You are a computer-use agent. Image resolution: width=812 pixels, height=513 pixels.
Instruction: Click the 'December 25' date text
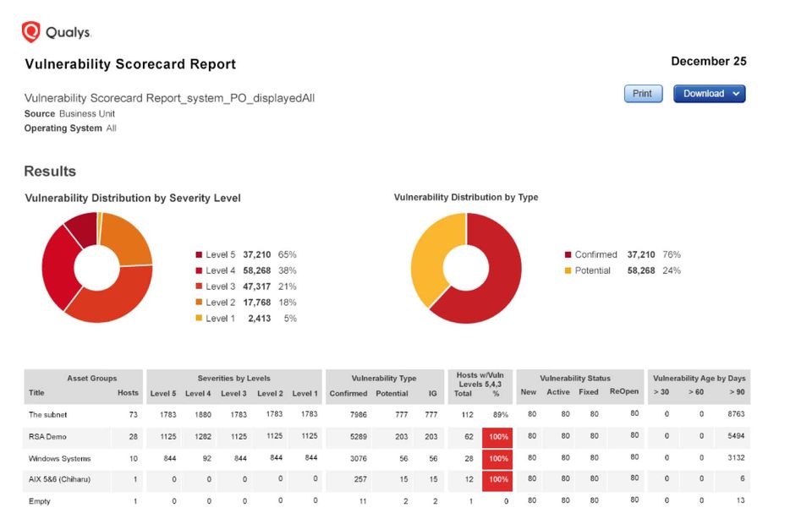point(709,61)
